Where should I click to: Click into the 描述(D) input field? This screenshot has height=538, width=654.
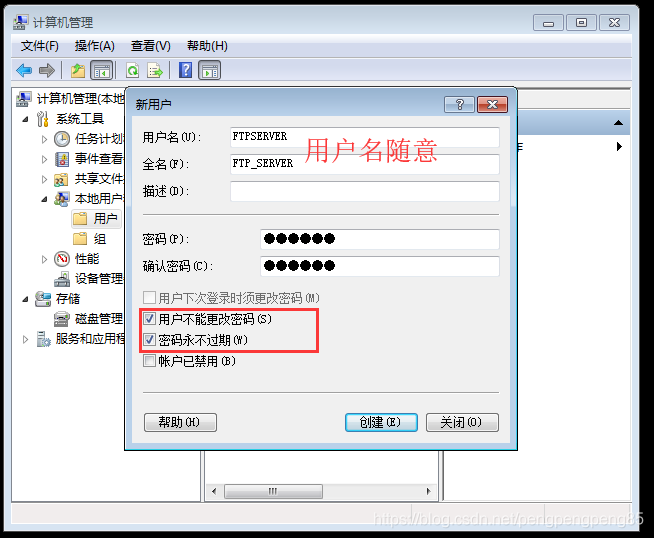tap(365, 191)
